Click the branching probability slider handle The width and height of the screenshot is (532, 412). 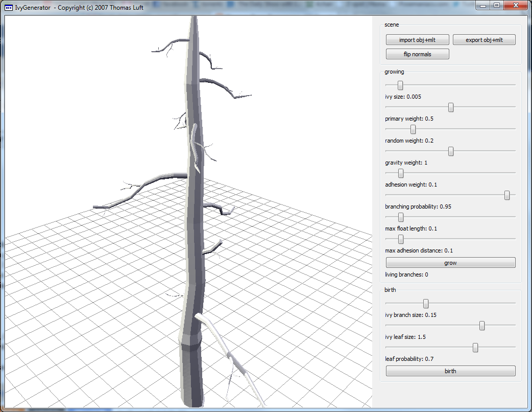tap(507, 195)
